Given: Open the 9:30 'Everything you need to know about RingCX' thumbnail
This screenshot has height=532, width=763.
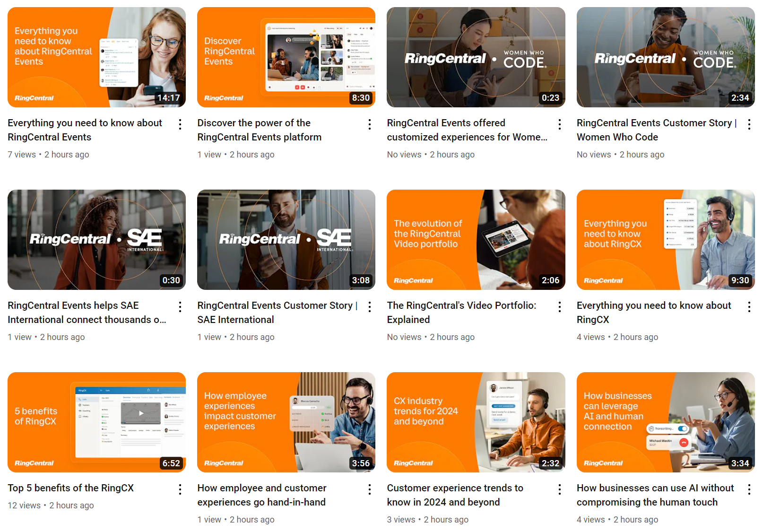Looking at the screenshot, I should 666,240.
